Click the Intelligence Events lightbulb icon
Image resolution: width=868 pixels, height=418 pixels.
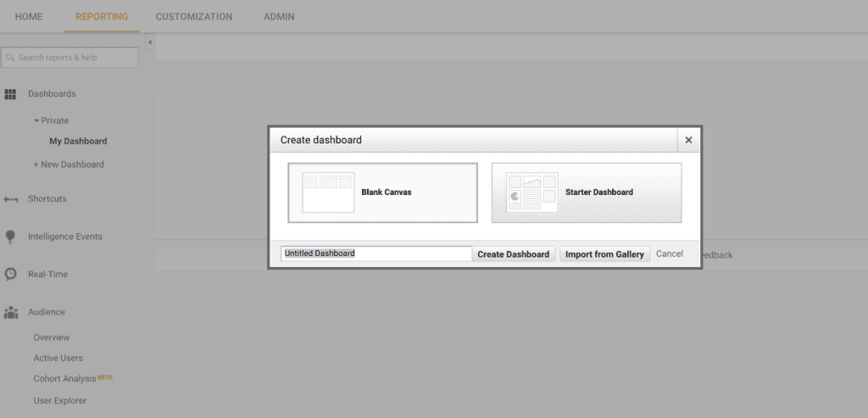(x=10, y=237)
